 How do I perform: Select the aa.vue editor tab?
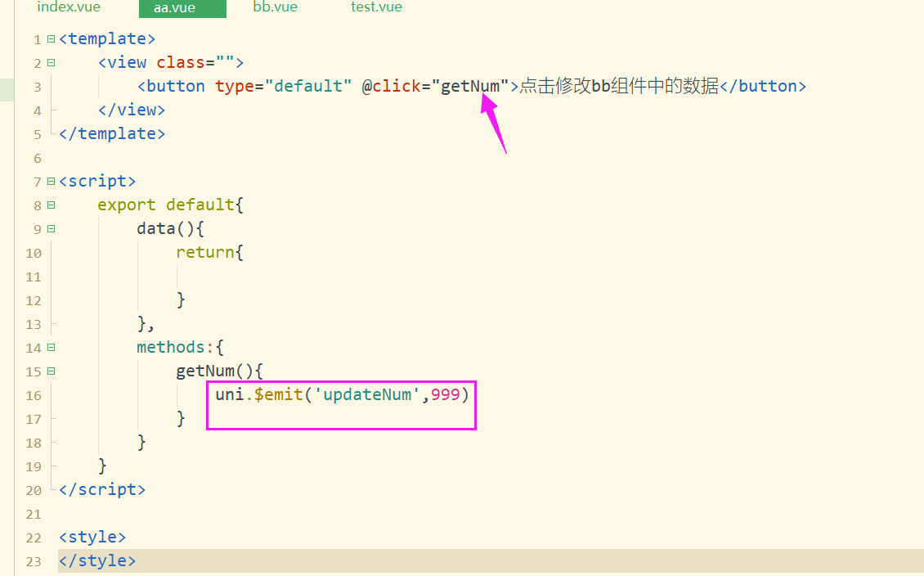(x=182, y=8)
